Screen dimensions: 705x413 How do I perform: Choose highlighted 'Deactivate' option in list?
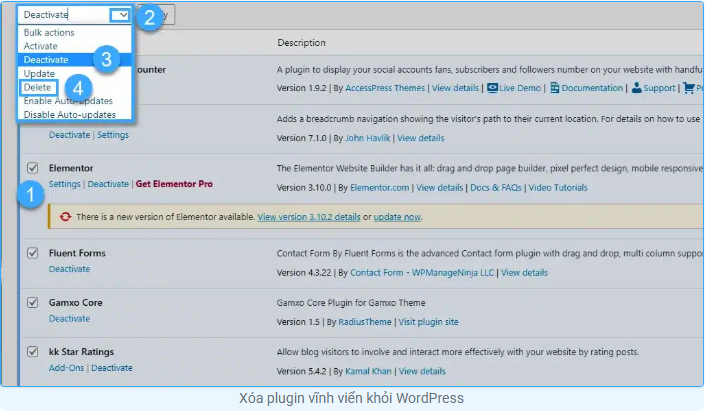[75, 60]
